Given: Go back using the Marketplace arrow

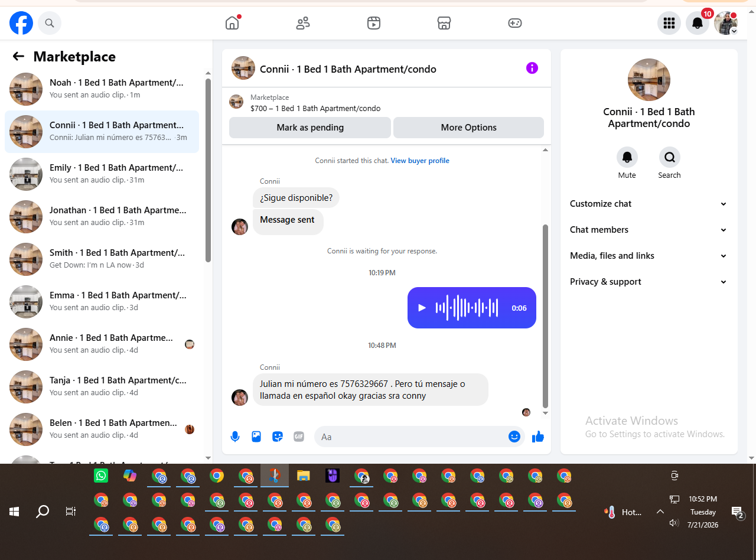Looking at the screenshot, I should (x=18, y=56).
